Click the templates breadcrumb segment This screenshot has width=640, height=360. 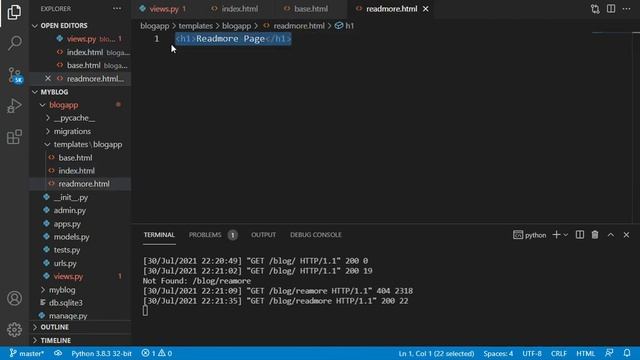point(196,26)
